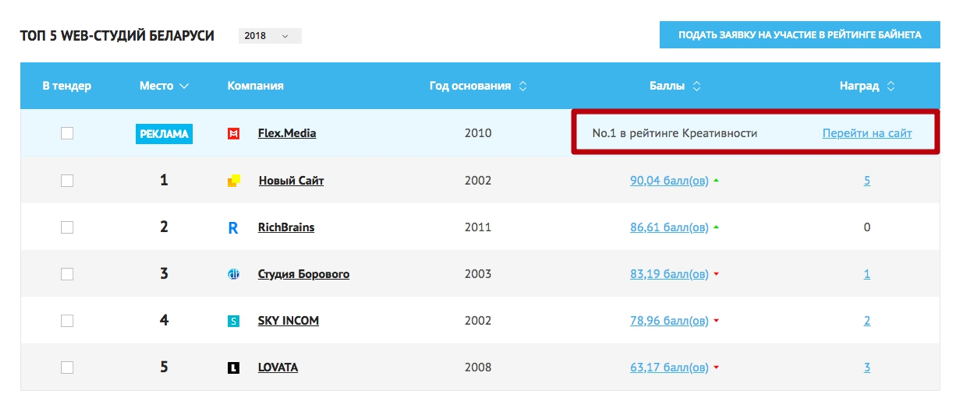
Task: Check the tender box for RichBrains
Action: coord(67,228)
